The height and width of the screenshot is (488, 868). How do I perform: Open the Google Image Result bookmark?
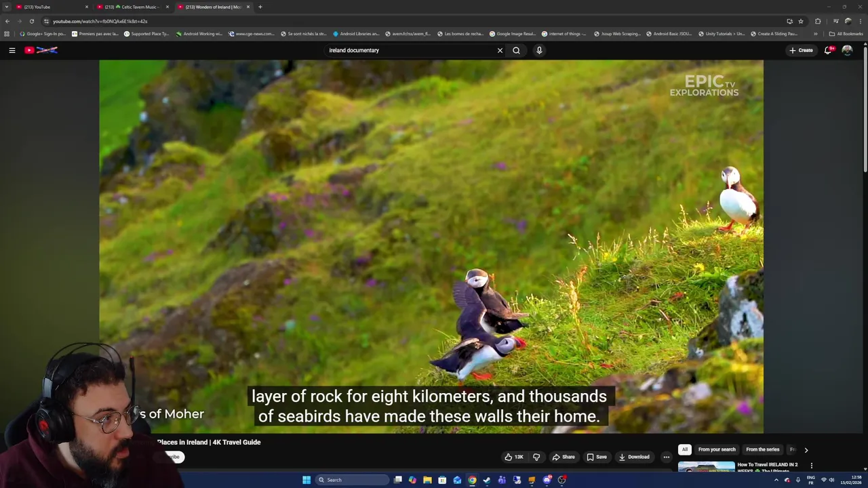512,34
